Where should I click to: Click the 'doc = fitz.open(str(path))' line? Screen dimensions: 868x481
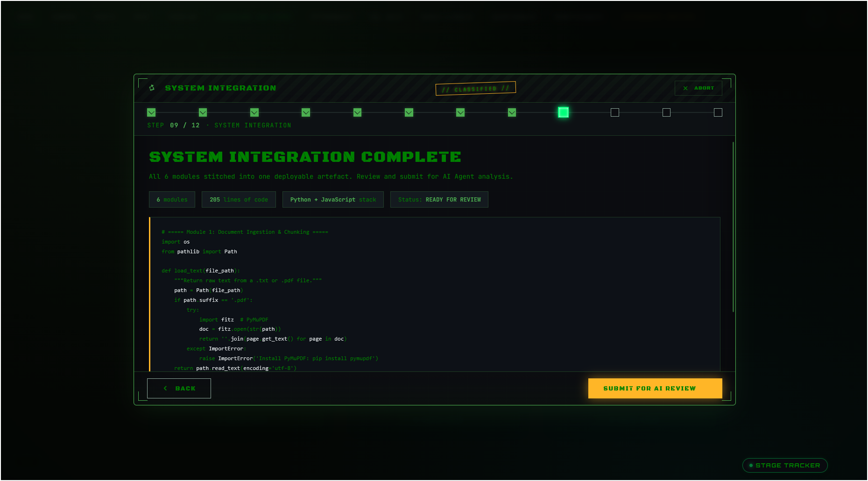(x=240, y=329)
